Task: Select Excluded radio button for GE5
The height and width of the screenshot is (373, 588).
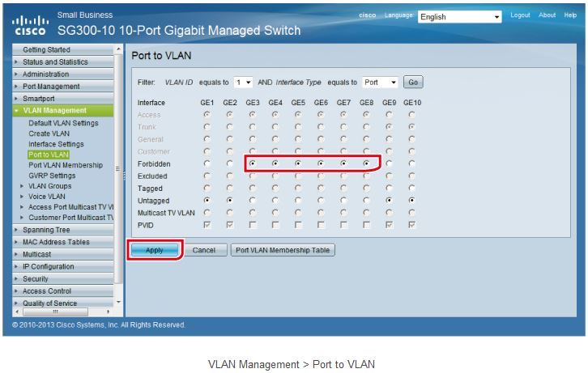Action: coord(298,175)
